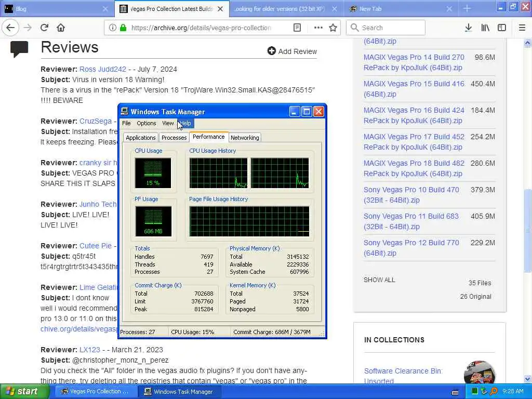The height and width of the screenshot is (399, 532).
Task: Open the View menu in Task Manager
Action: [x=168, y=123]
